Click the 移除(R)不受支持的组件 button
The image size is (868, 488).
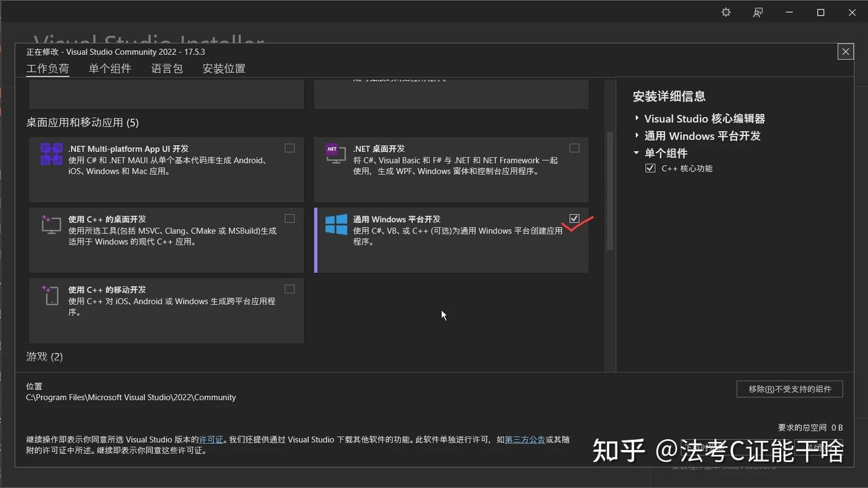tap(789, 389)
